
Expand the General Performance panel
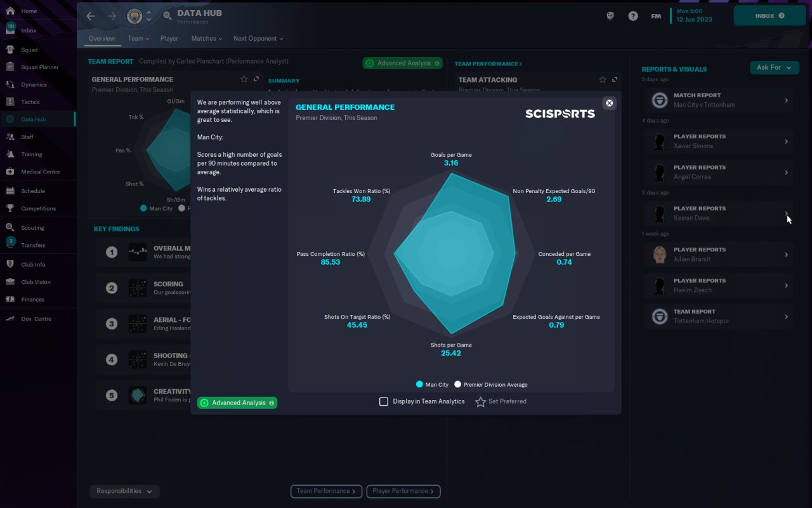click(256, 79)
